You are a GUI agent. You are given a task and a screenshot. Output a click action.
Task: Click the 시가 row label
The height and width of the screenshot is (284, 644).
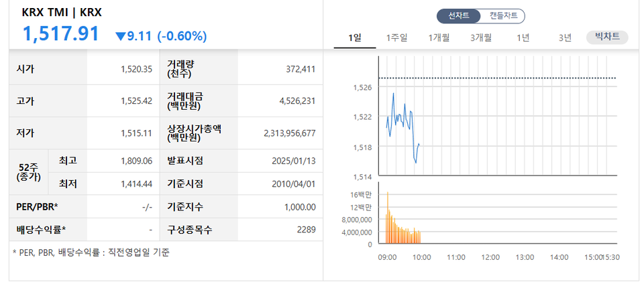(x=26, y=69)
